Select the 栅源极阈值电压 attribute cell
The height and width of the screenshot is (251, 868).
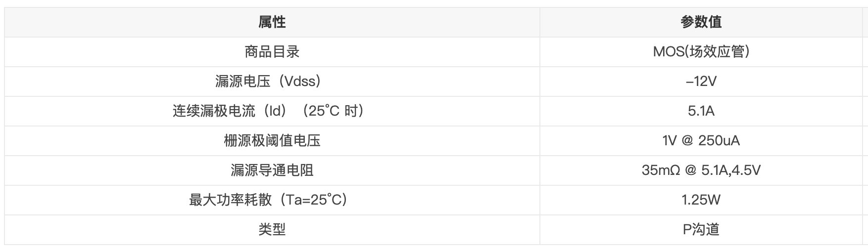point(272,141)
